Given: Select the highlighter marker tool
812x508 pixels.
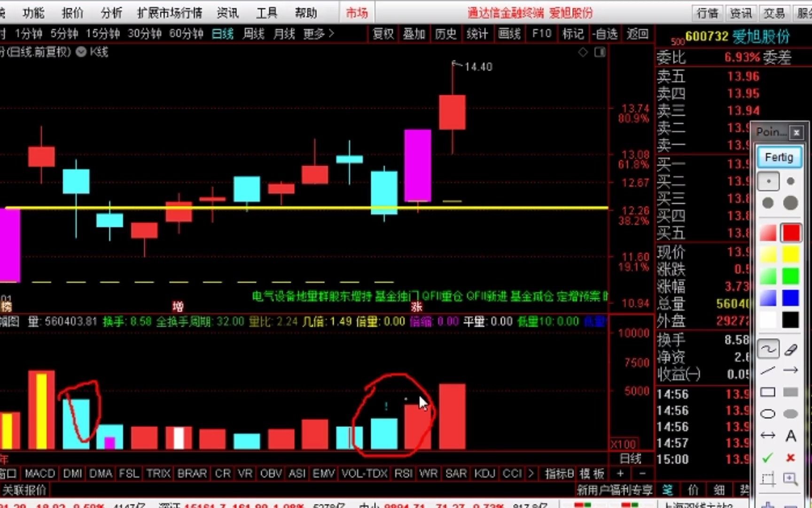Looking at the screenshot, I should 791,349.
